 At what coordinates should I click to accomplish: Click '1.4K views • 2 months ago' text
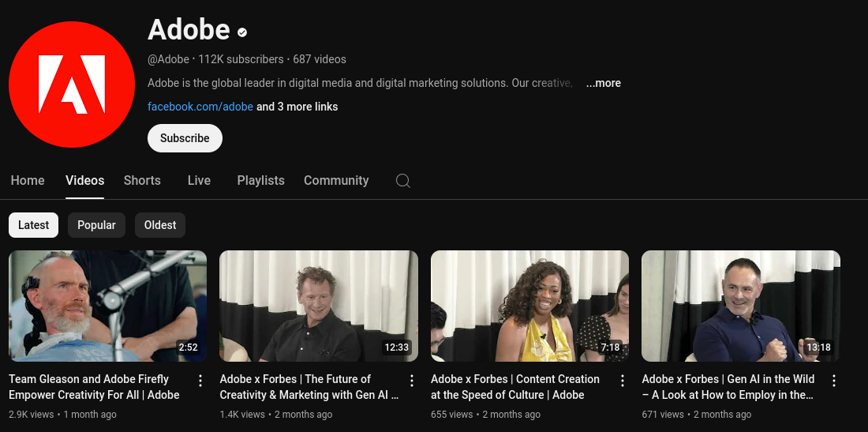point(276,415)
